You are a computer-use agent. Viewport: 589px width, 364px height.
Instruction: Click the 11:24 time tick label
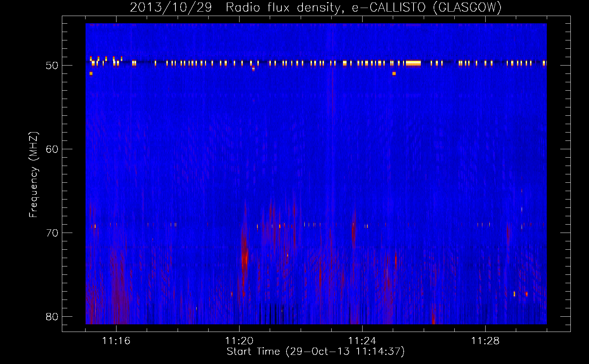pyautogui.click(x=362, y=341)
